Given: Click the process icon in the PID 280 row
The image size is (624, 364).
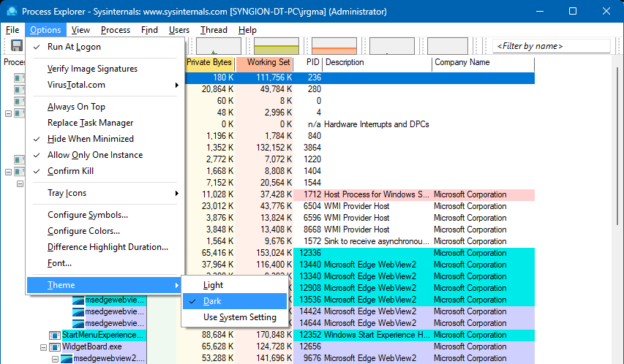Looking at the screenshot, I should click(19, 89).
